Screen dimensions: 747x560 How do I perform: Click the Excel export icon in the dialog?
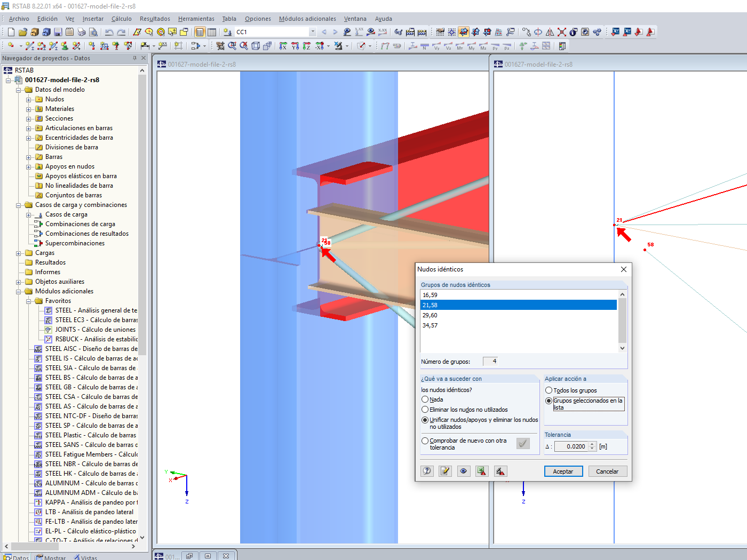pyautogui.click(x=482, y=471)
